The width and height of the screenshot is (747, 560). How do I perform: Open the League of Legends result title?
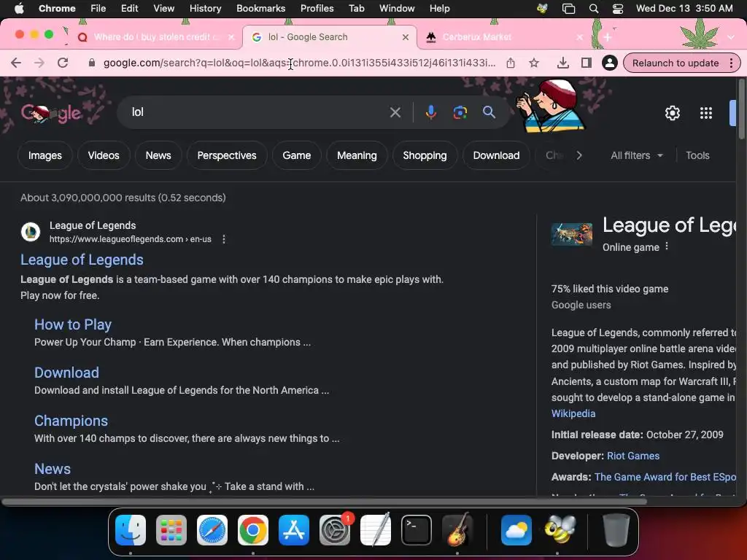[82, 260]
